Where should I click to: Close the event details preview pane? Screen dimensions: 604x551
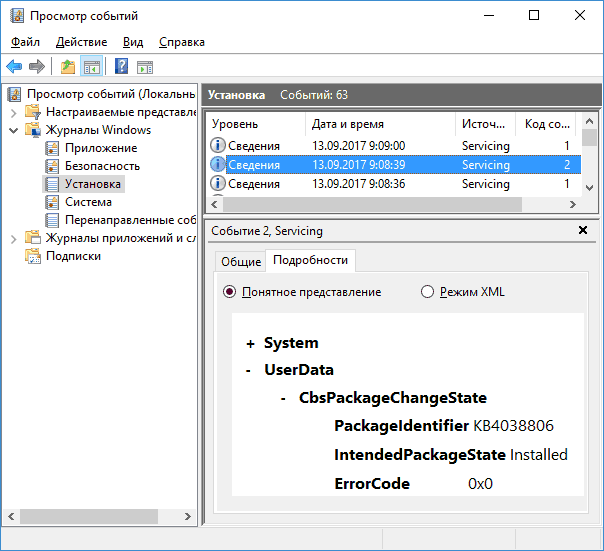click(583, 230)
